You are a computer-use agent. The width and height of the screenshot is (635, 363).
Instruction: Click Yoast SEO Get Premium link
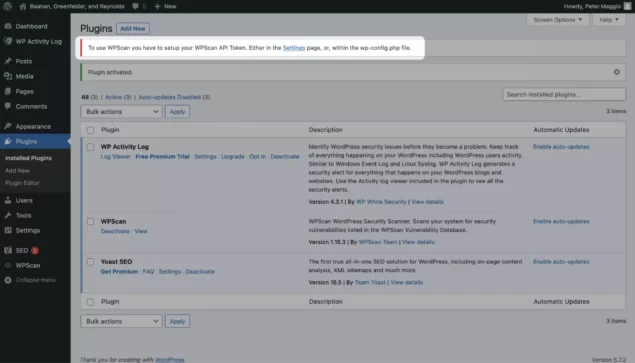(x=119, y=271)
